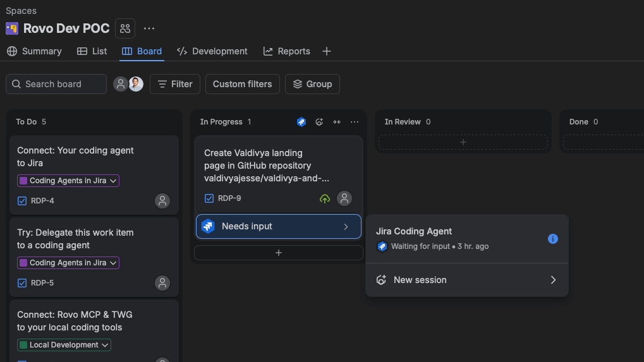Click the purple swatch on RDP-5 label

[x=23, y=263]
